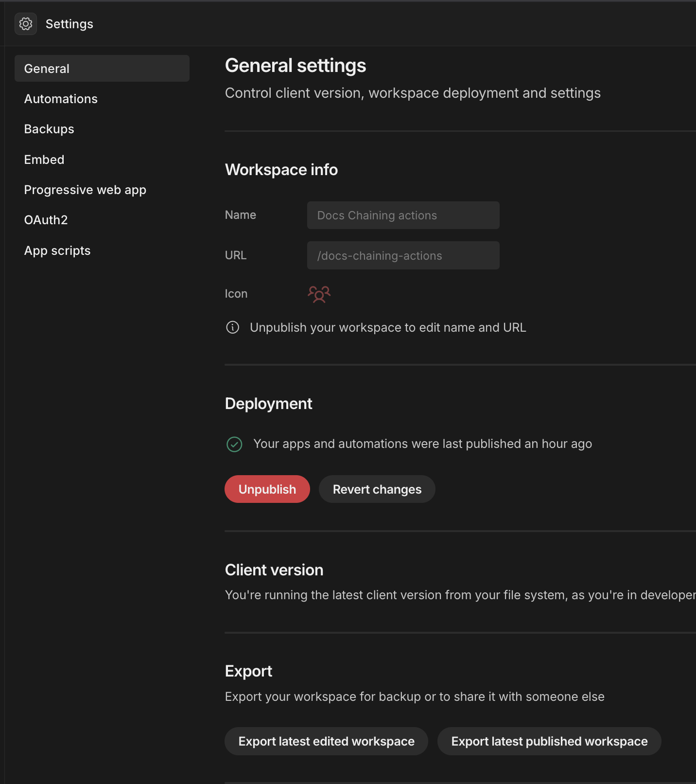Click the 'Unpublish your workspace to edit' notice
Viewport: 696px width, 784px height.
pos(388,327)
